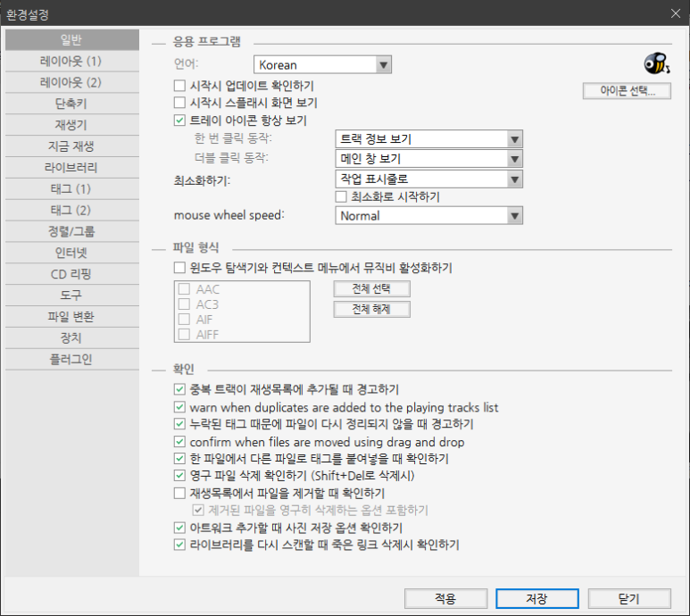Uncheck 트레이 아이콘 항상 보기
Image resolution: width=690 pixels, height=616 pixels.
click(179, 121)
